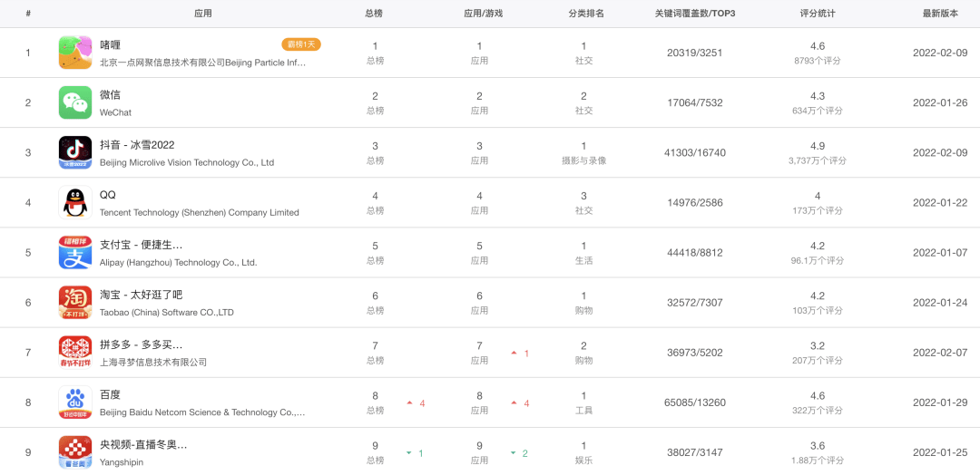Screen dimensions: 980x475
Task: Click the 霸榜1天 orange badge
Action: click(300, 44)
